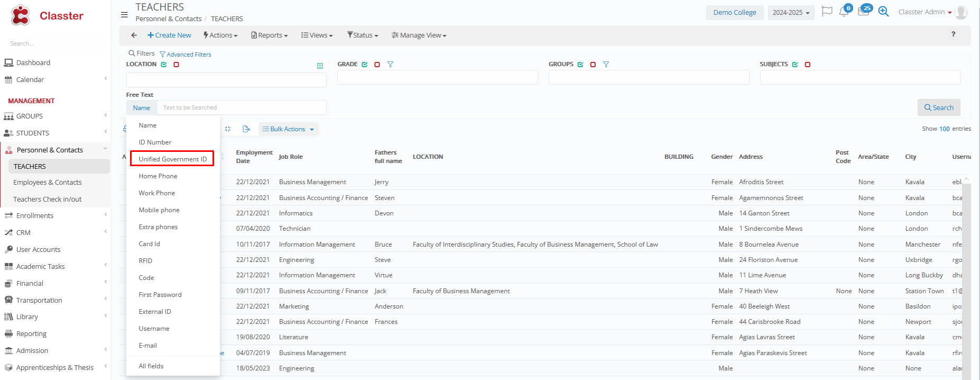Open the Bulk Actions dropdown
This screenshot has height=380, width=980.
(x=289, y=129)
